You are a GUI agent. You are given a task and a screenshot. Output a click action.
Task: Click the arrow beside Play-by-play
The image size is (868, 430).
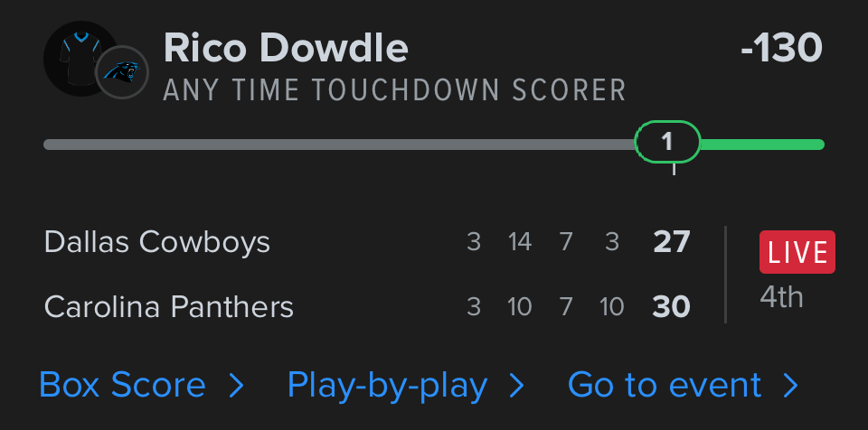click(517, 387)
